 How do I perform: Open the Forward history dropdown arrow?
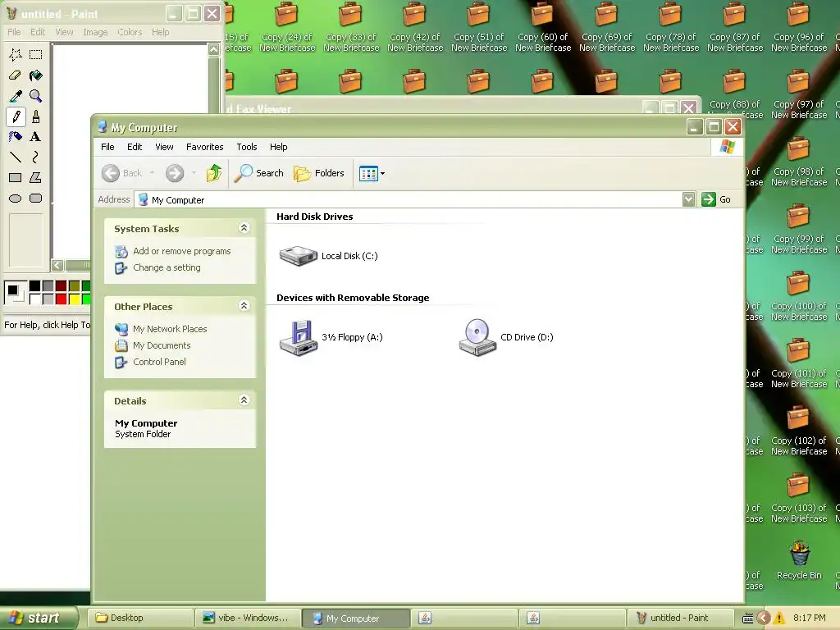pos(194,173)
